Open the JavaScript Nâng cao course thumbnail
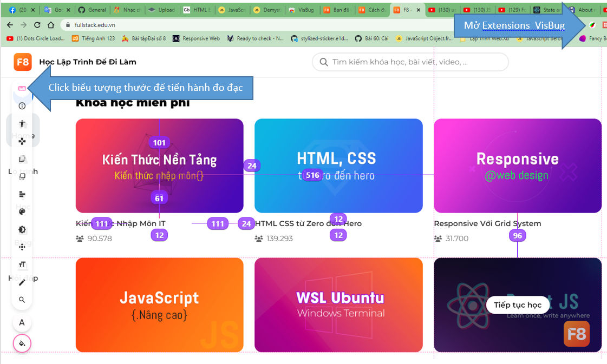 160,305
